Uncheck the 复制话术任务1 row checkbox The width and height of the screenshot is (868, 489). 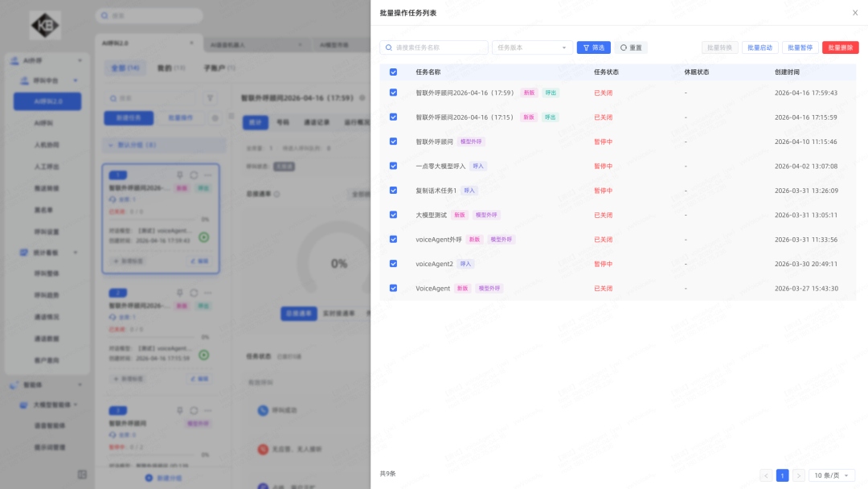(393, 191)
